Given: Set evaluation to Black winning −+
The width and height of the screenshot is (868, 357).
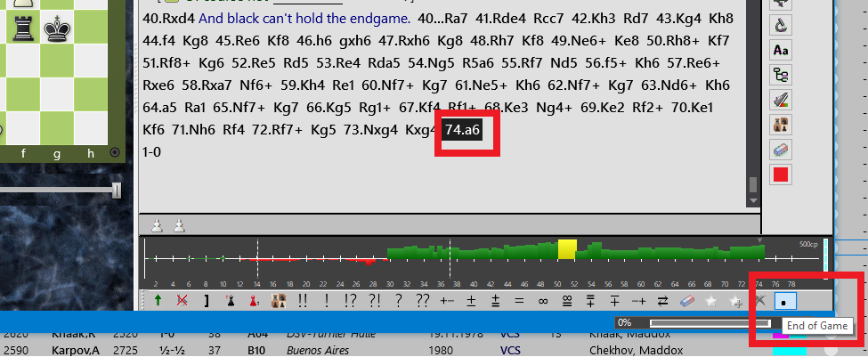Looking at the screenshot, I should (x=639, y=301).
